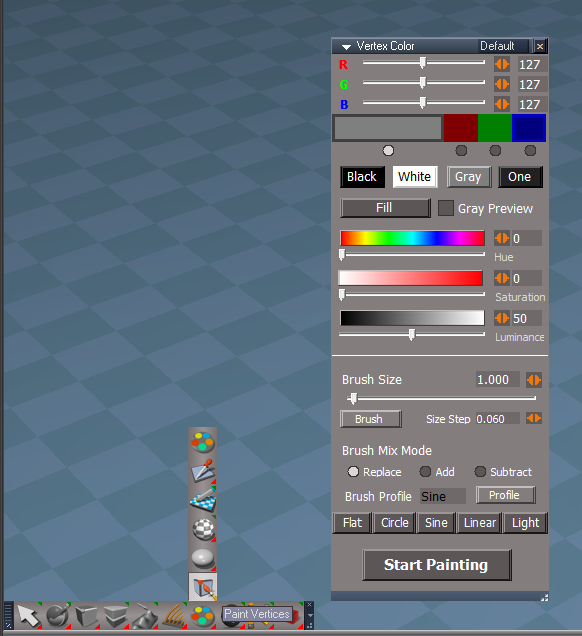Open the Default aspect dropdown in the panel header
Image resolution: width=582 pixels, height=636 pixels.
[503, 46]
